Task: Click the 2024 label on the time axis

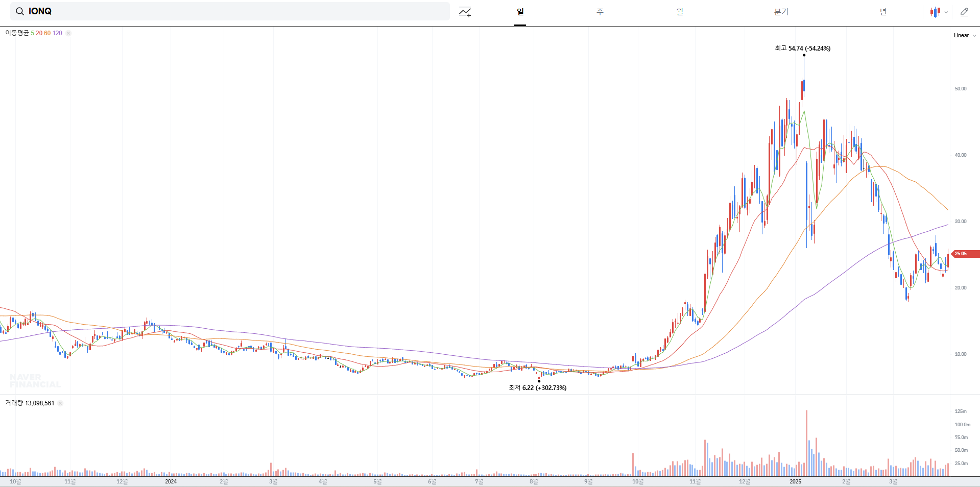Action: (x=171, y=481)
